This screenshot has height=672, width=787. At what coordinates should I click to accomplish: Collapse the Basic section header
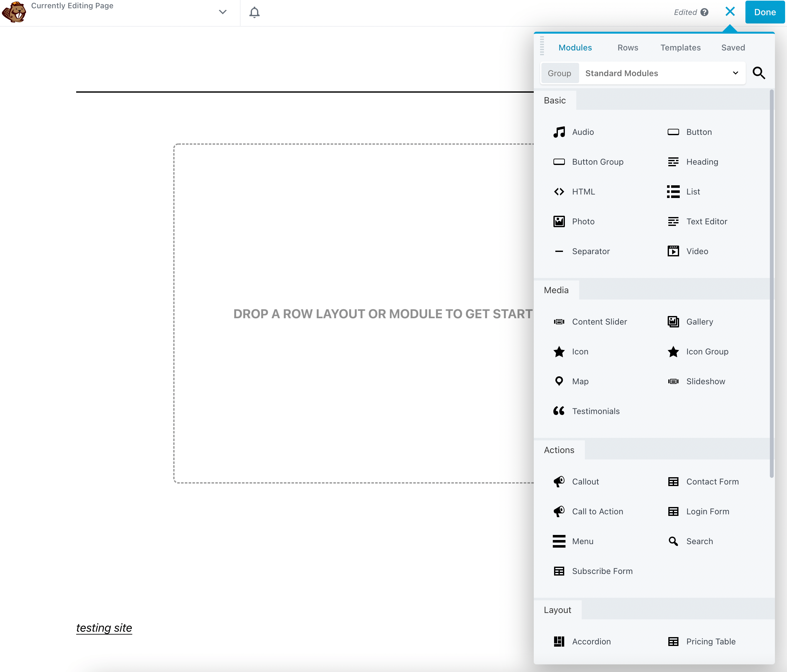tap(554, 101)
